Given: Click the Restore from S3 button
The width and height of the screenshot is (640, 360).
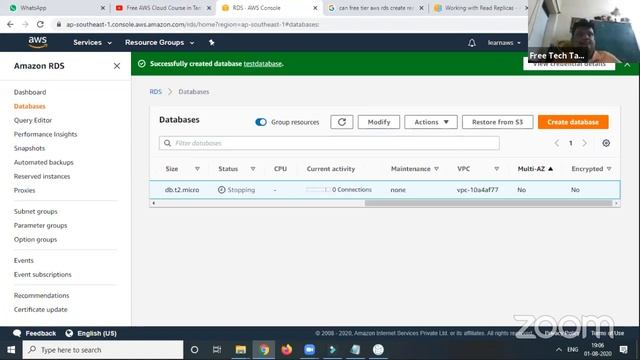Looking at the screenshot, I should tap(498, 122).
